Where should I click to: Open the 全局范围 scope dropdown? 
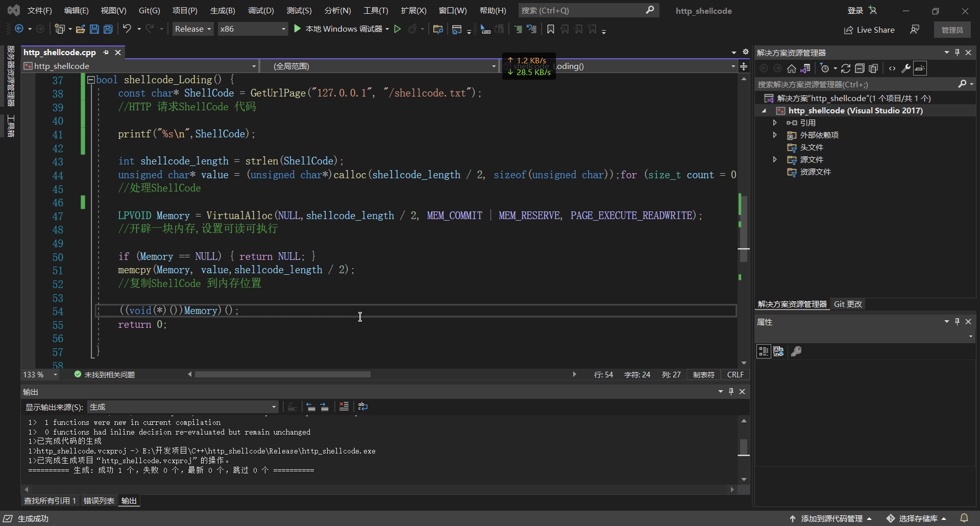(x=379, y=66)
